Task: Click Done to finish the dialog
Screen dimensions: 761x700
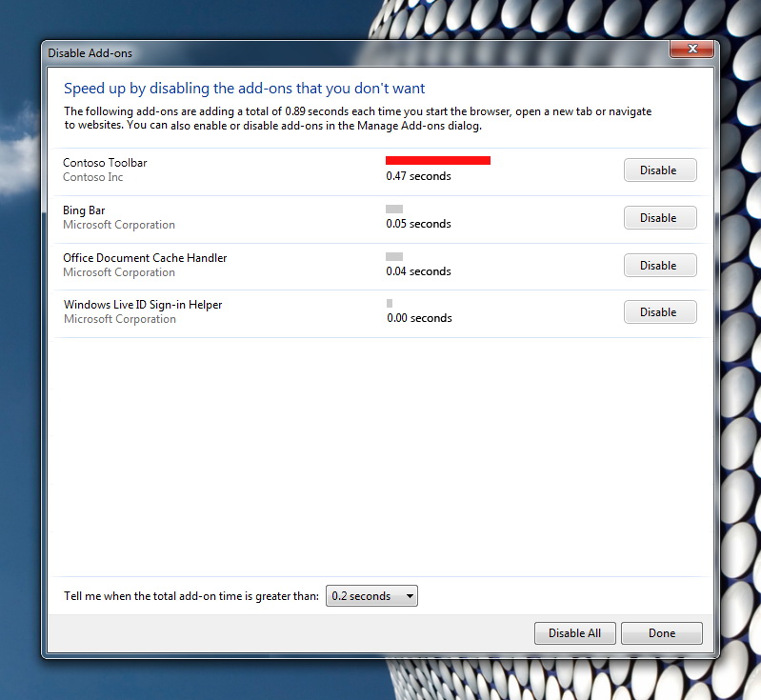Action: tap(661, 633)
